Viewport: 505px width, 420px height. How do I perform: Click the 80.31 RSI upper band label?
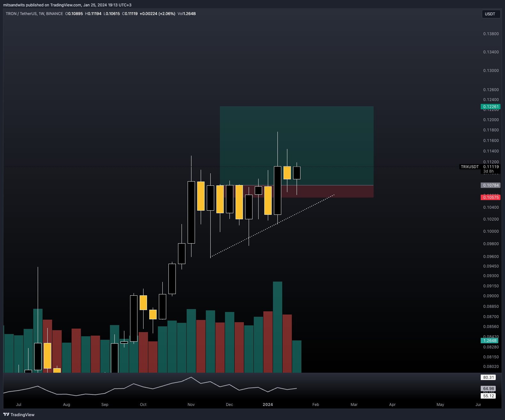coord(488,377)
